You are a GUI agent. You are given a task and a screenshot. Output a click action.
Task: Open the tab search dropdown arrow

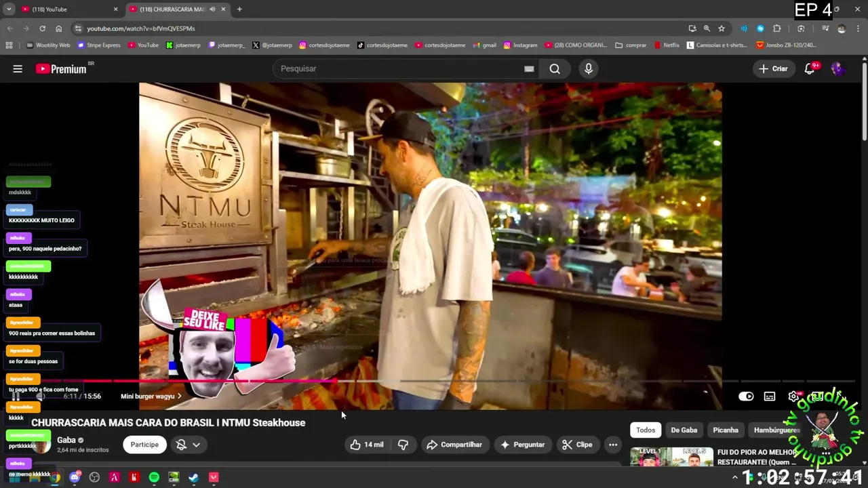(x=9, y=9)
